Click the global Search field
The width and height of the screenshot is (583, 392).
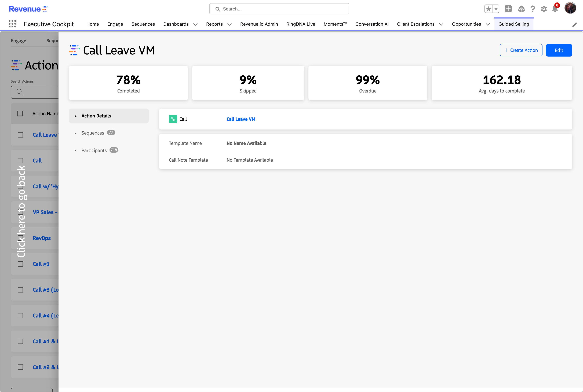[279, 9]
